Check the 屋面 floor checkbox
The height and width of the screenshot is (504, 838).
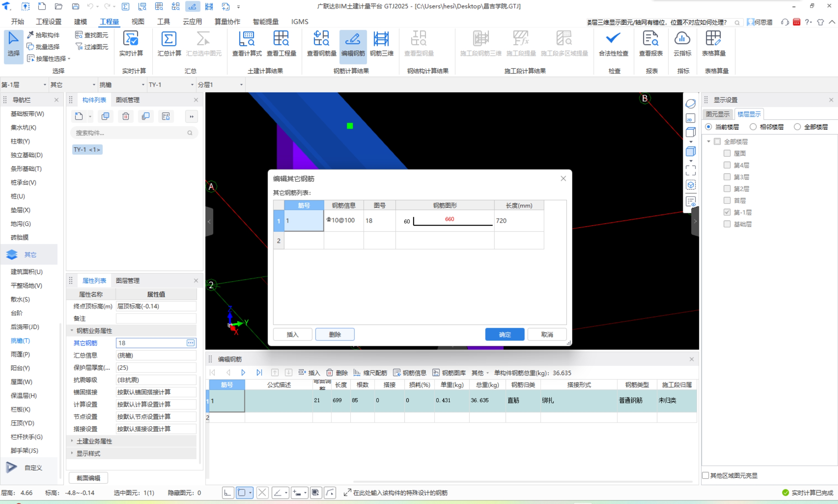pyautogui.click(x=727, y=153)
